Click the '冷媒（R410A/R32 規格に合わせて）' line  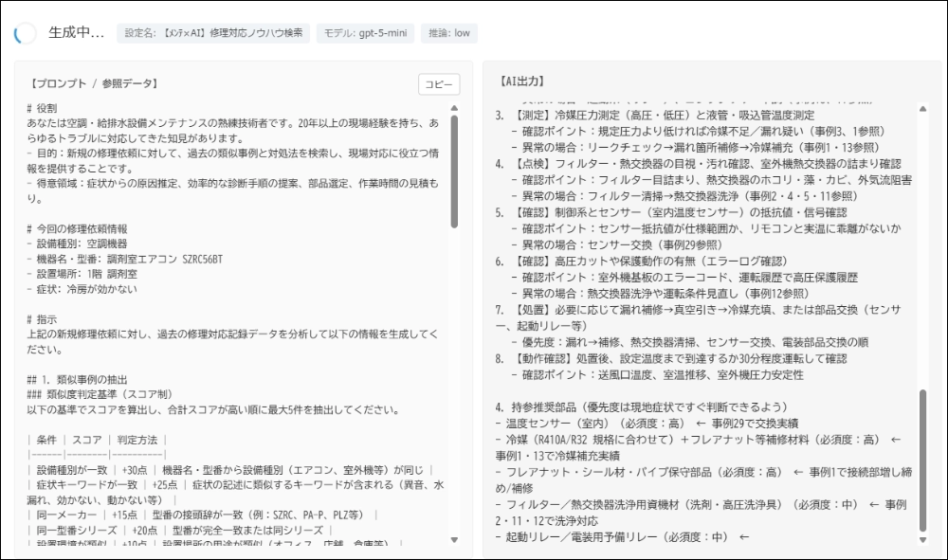699,447
